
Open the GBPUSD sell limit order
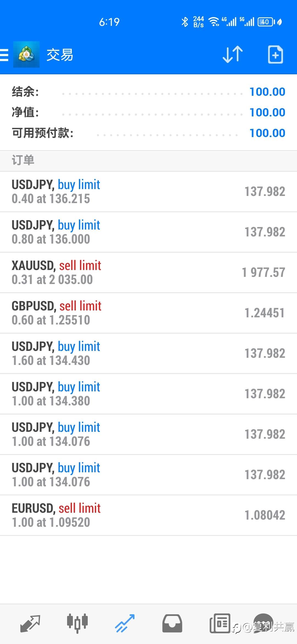click(x=148, y=313)
